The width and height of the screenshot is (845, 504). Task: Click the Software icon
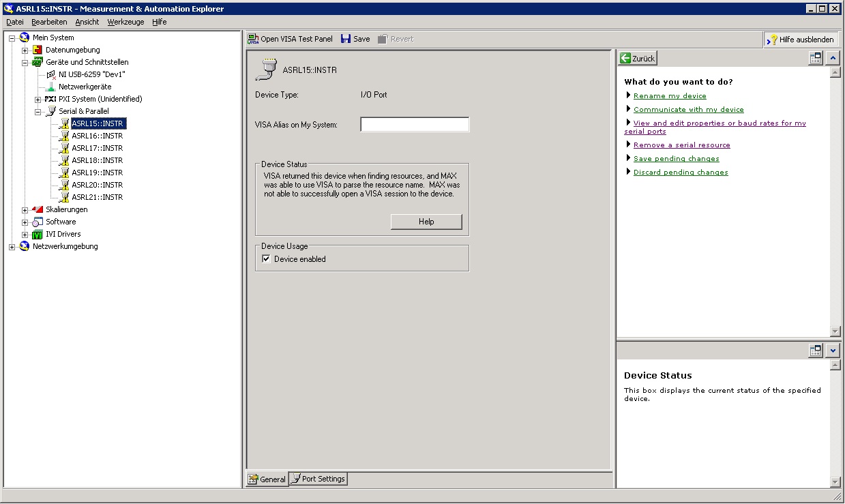[38, 222]
